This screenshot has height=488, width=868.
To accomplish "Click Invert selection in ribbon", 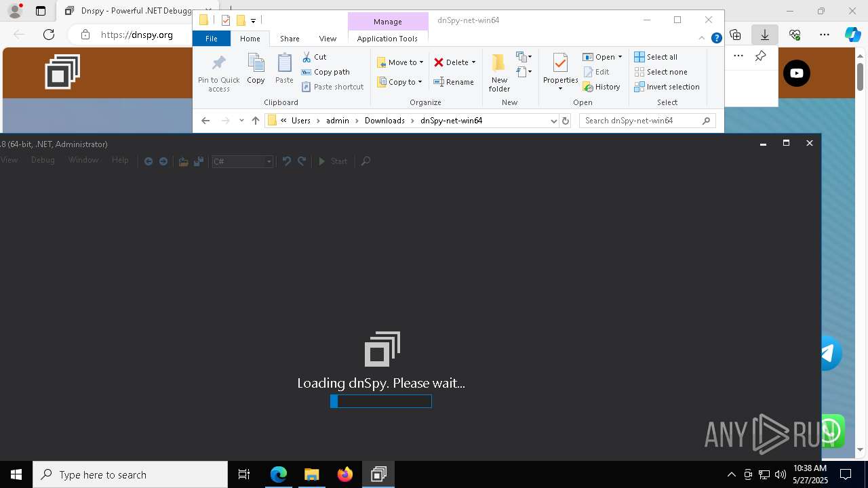I will click(x=667, y=87).
